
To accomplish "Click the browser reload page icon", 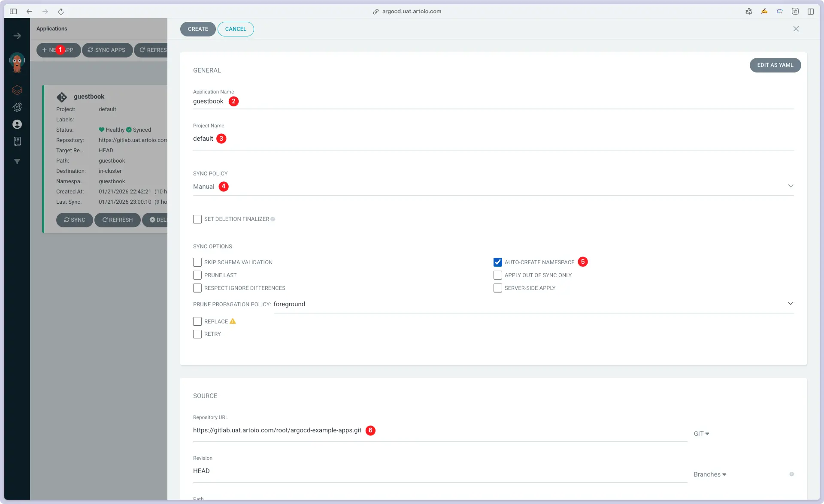I will tap(61, 12).
